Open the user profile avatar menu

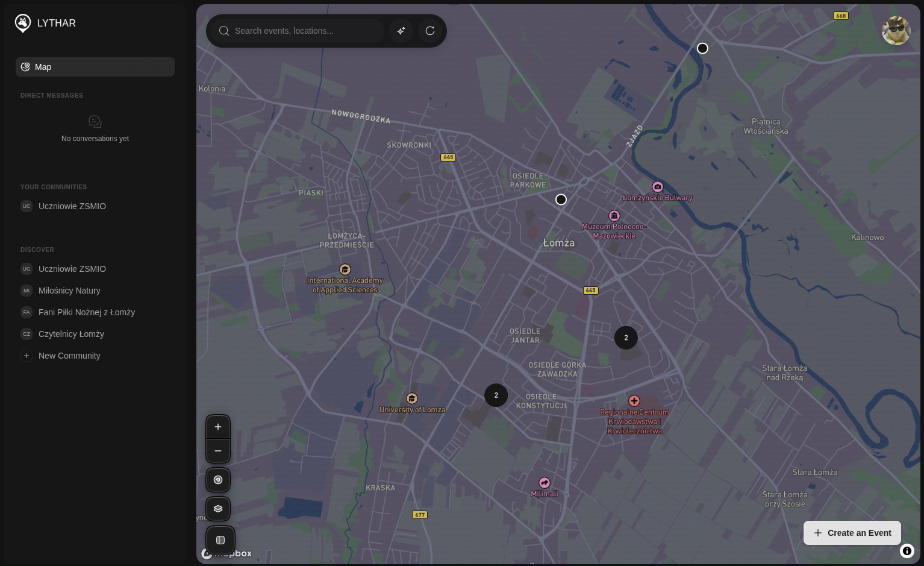pos(896,31)
